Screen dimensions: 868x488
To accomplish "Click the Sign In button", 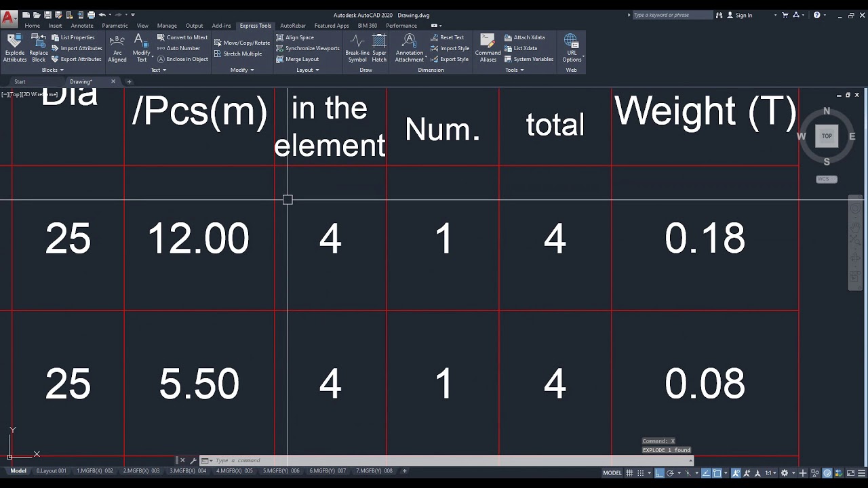I will (740, 15).
